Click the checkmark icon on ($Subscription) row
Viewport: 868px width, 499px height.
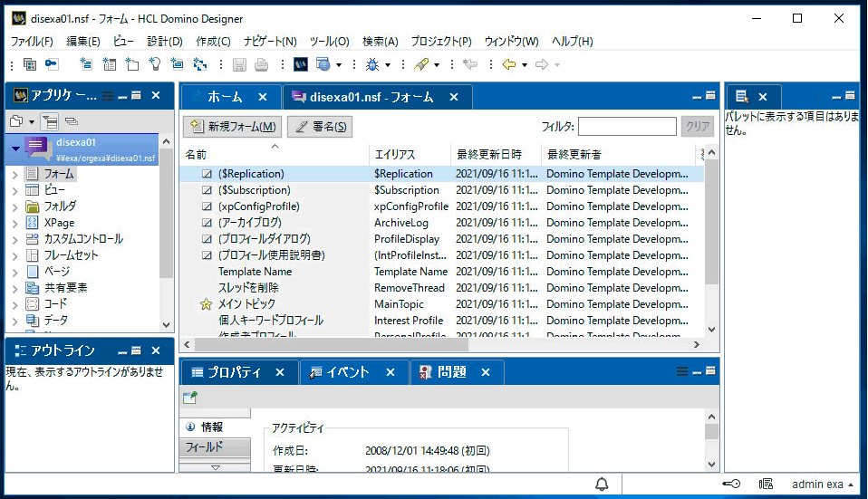[207, 190]
